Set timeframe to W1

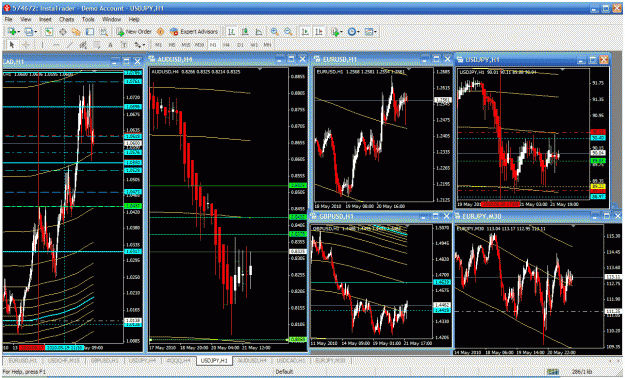(254, 45)
